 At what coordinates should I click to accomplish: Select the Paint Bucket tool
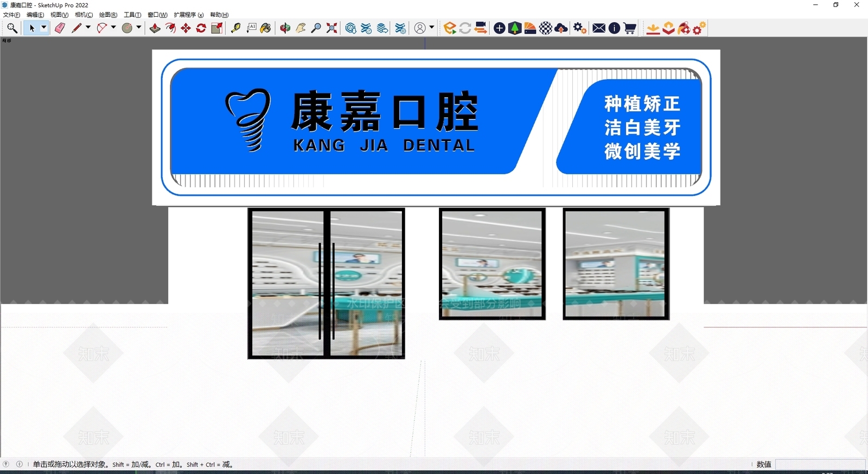(x=266, y=28)
